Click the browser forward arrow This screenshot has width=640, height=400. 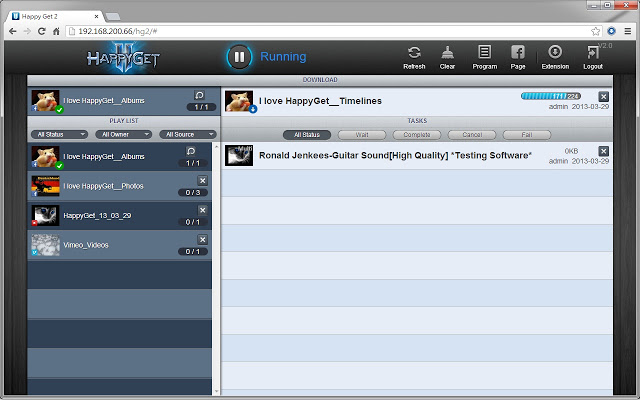(27, 31)
